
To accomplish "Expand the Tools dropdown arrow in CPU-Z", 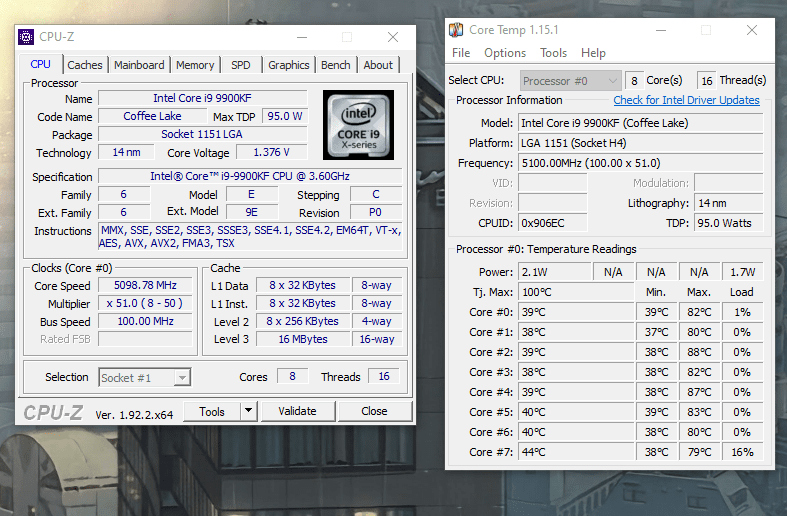I will click(248, 412).
